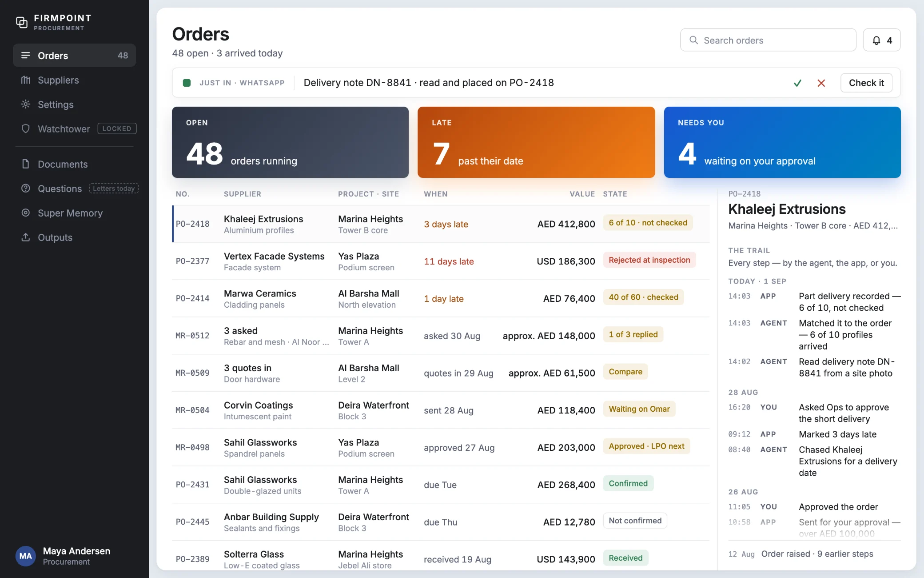Click the STATE column header
Image resolution: width=924 pixels, height=578 pixels.
pyautogui.click(x=615, y=194)
